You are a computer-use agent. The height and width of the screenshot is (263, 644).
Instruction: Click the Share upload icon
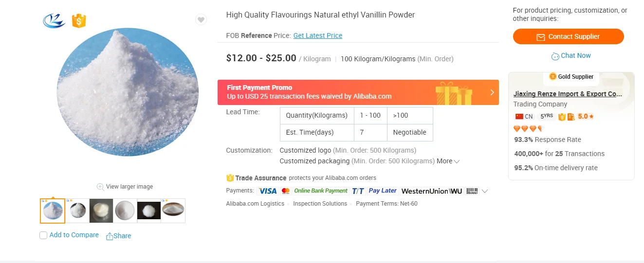(x=110, y=236)
